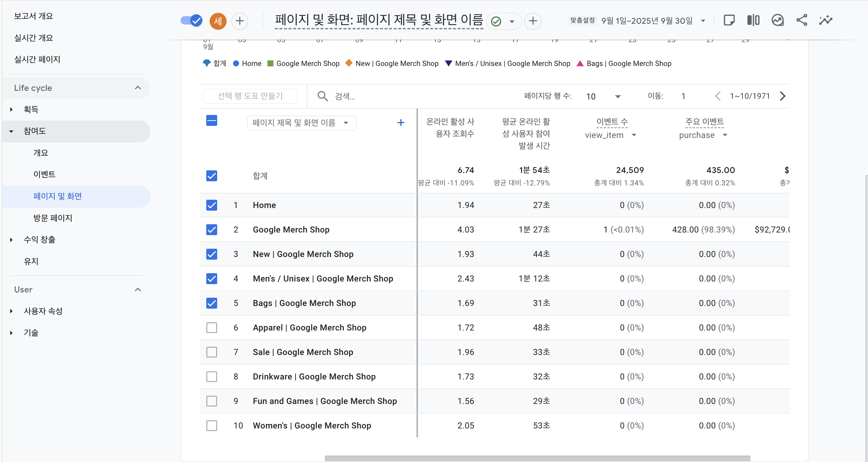868x462 pixels.
Task: Open the view_item event filter dropdown
Action: 611,135
